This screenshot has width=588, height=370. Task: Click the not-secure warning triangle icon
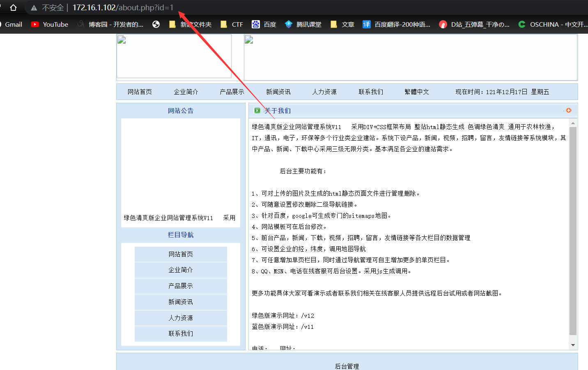pyautogui.click(x=34, y=8)
